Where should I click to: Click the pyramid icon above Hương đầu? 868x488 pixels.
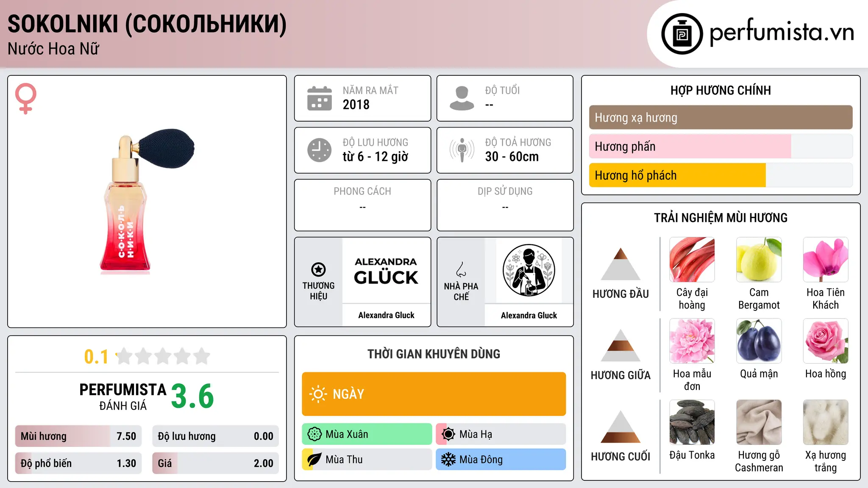(620, 263)
